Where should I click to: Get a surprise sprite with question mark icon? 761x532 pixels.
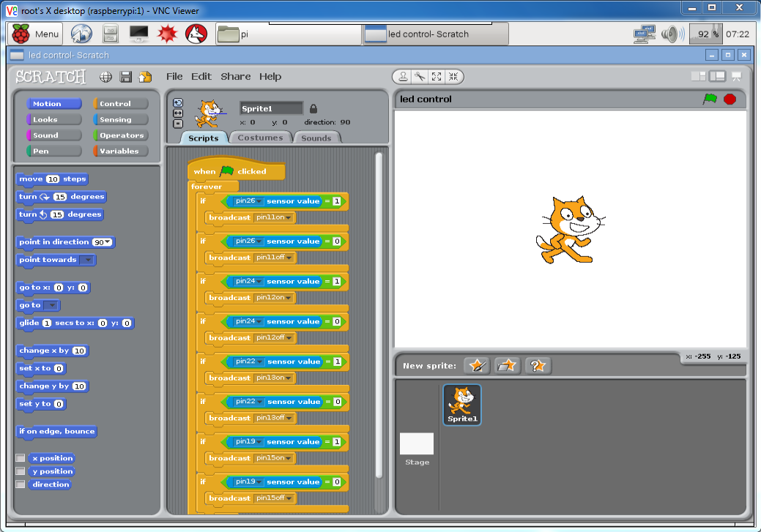pyautogui.click(x=538, y=366)
